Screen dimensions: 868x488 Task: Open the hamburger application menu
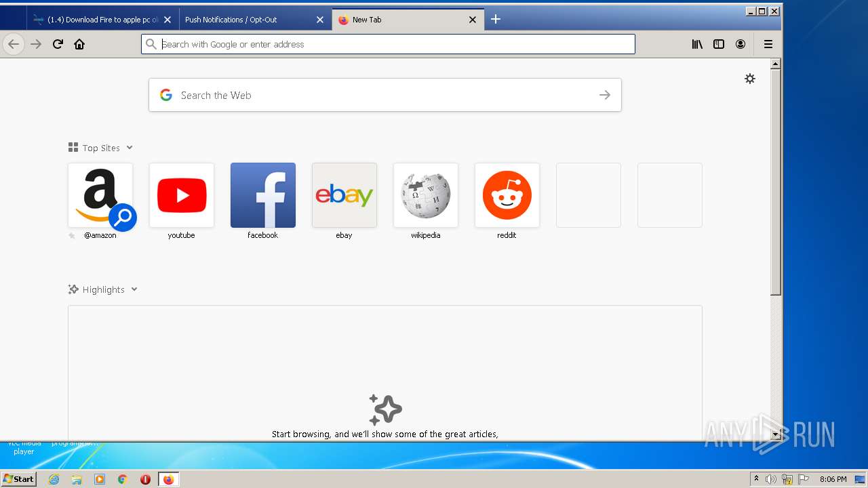click(x=768, y=44)
